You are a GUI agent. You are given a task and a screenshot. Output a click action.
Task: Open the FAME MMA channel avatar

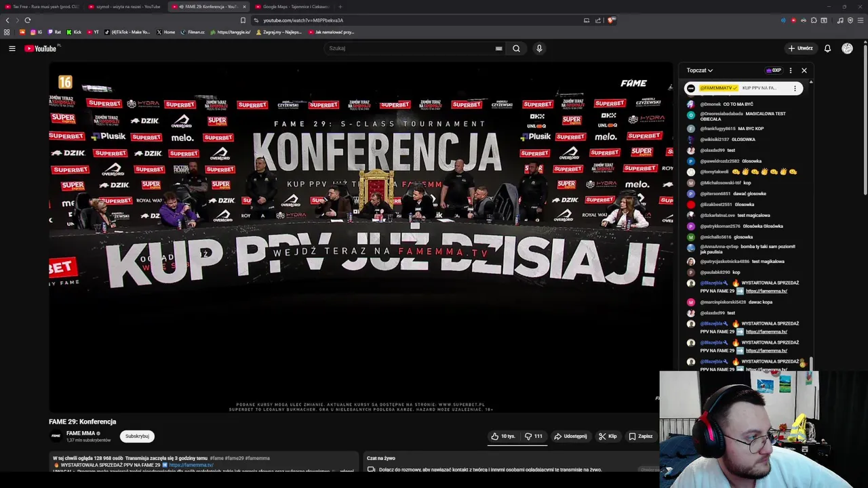click(56, 436)
